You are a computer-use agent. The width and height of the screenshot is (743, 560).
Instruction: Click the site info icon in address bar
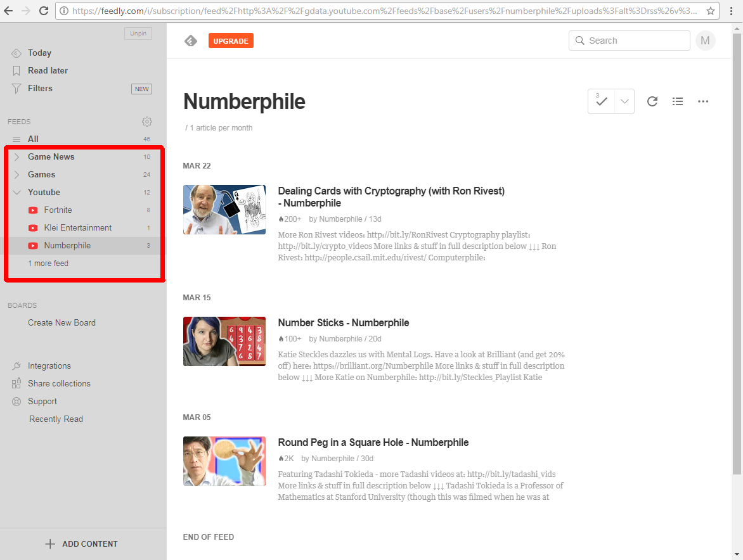click(x=64, y=10)
